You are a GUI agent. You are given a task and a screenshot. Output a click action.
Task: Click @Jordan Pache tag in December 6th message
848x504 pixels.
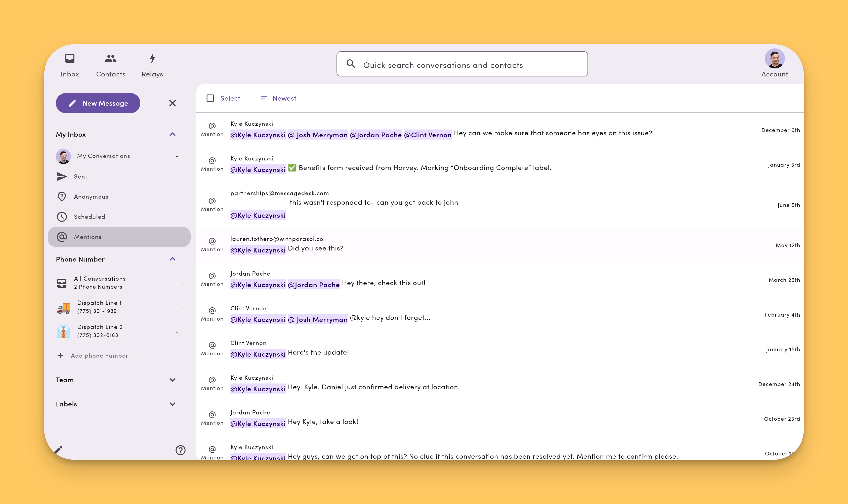click(x=376, y=135)
